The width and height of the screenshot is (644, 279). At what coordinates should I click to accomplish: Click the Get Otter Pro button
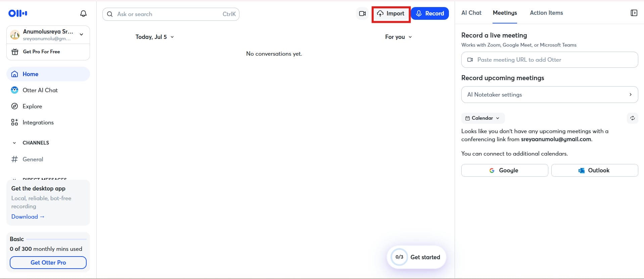pos(48,263)
